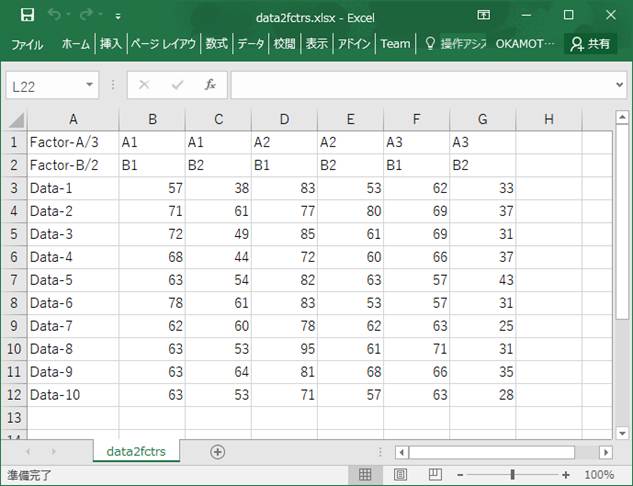The image size is (633, 486).
Task: Click the Select All corner triangle
Action: tap(15, 120)
